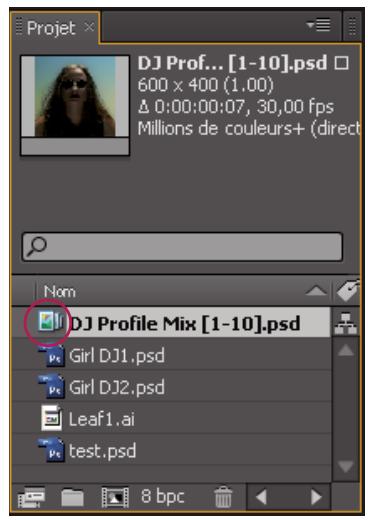Select the Leaf1.ai file name
This screenshot has width=368, height=520.
tap(102, 419)
